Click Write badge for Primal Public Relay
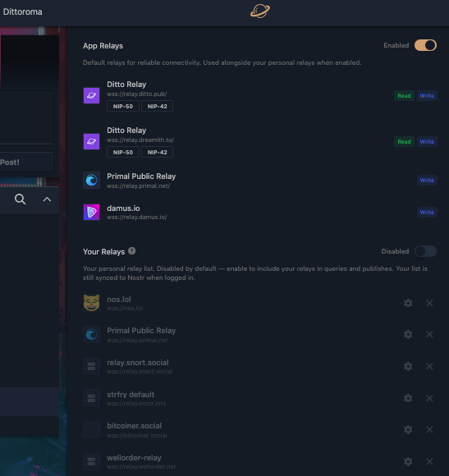 [427, 181]
